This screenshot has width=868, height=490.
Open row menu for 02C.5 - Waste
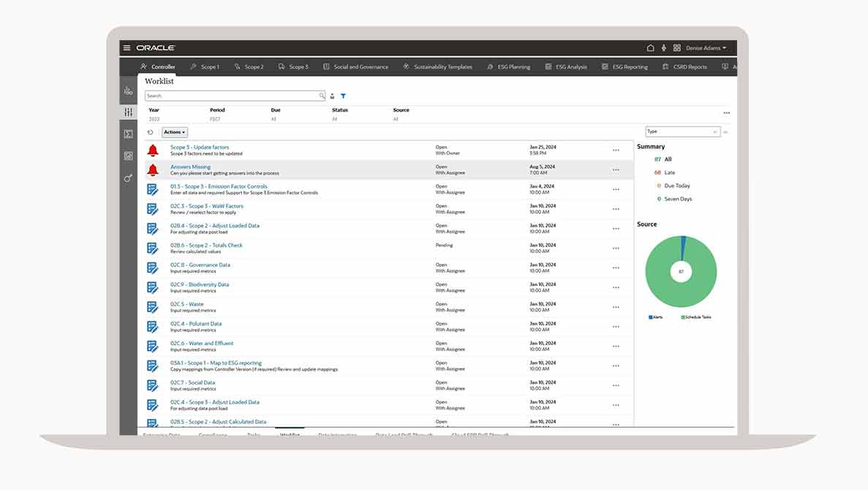point(616,307)
